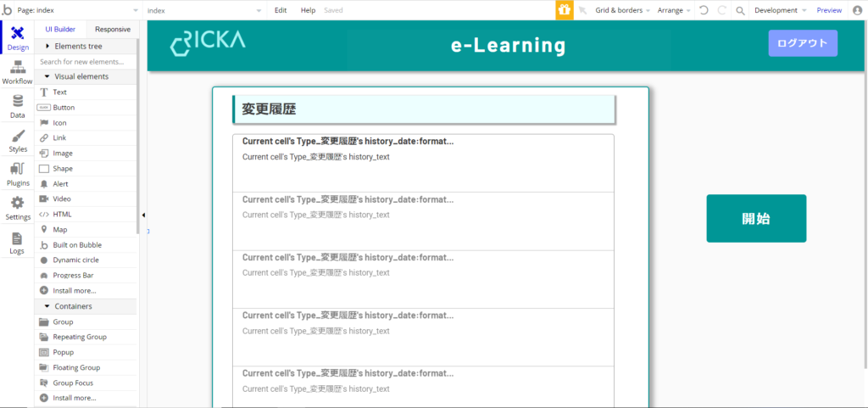Viewport: 868px width, 408px height.
Task: Open the Page: index dropdown
Action: click(x=78, y=10)
